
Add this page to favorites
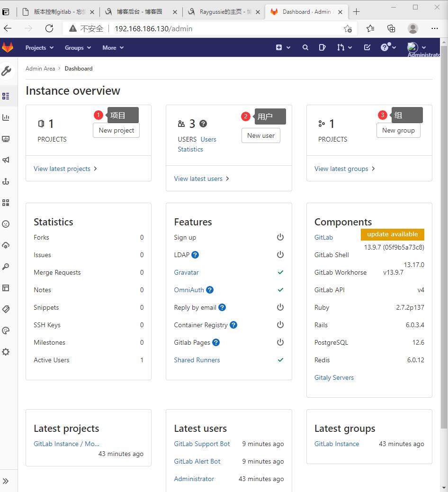pos(348,28)
